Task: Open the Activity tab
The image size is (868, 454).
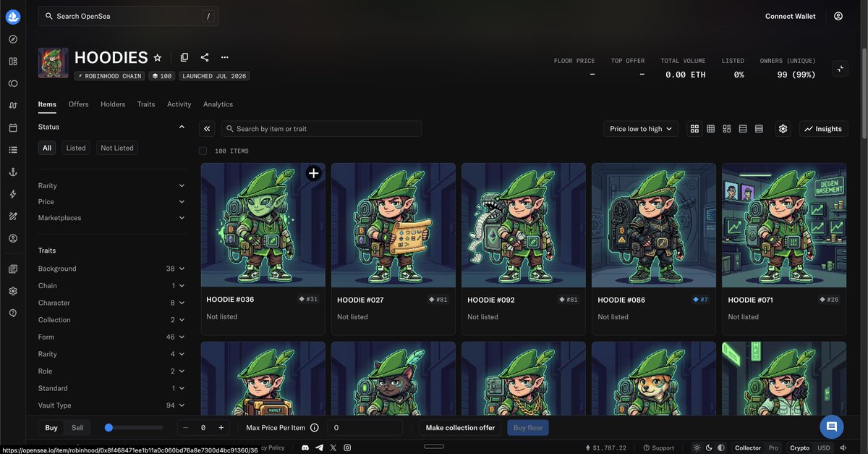Action: coord(179,104)
